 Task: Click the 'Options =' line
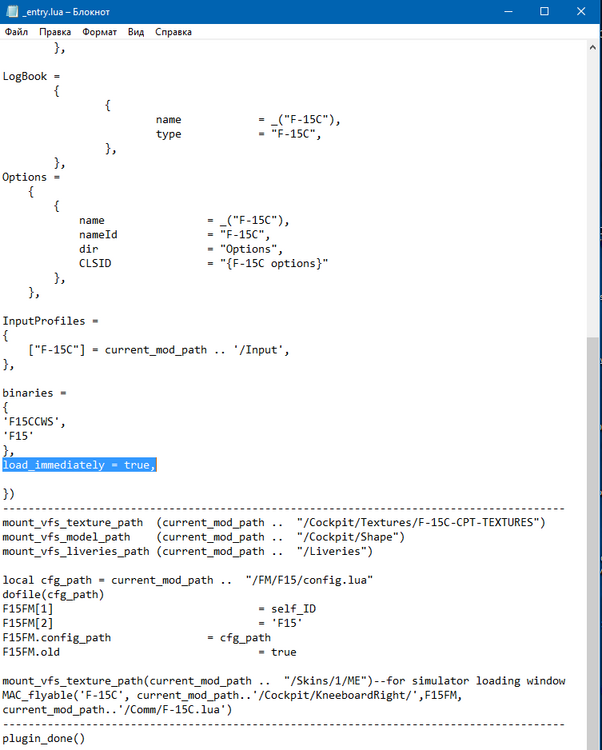pos(31,177)
